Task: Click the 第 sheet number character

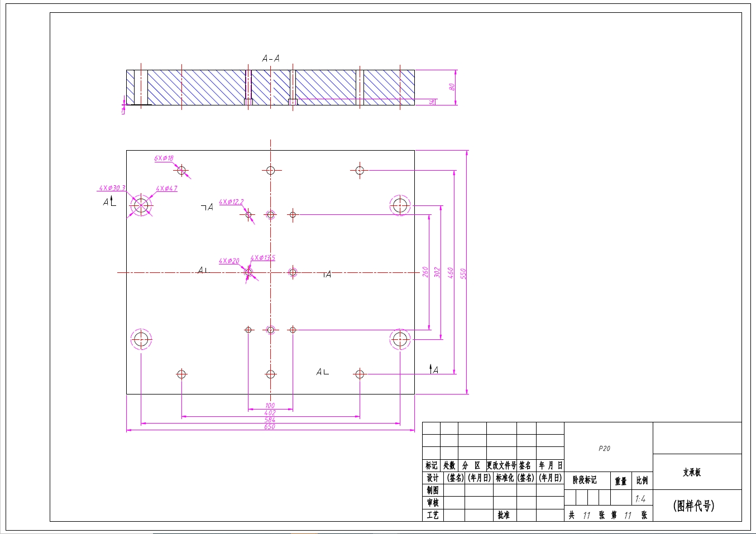Action: [614, 515]
